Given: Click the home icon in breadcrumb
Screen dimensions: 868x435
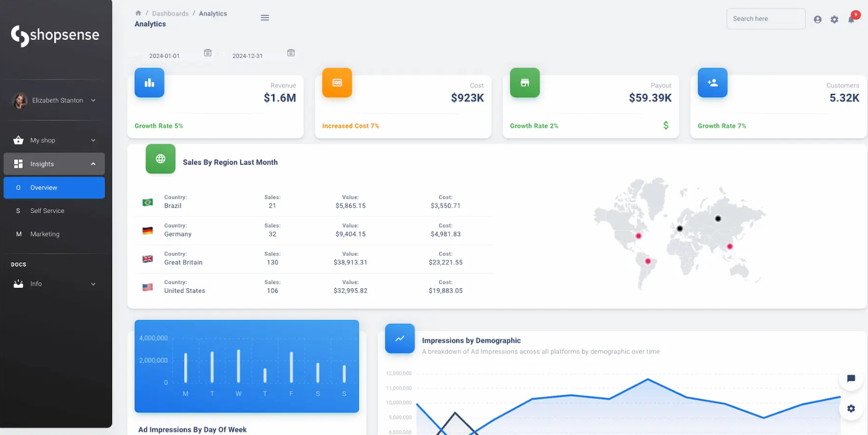Looking at the screenshot, I should [138, 13].
